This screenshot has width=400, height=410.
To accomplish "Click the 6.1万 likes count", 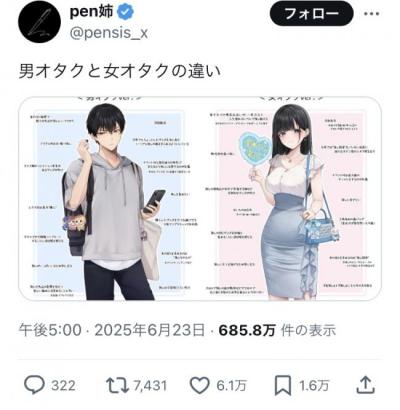I will 231,386.
